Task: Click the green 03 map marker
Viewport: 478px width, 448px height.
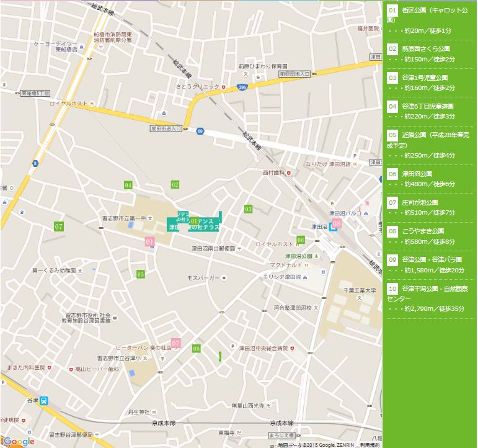Action: click(249, 209)
